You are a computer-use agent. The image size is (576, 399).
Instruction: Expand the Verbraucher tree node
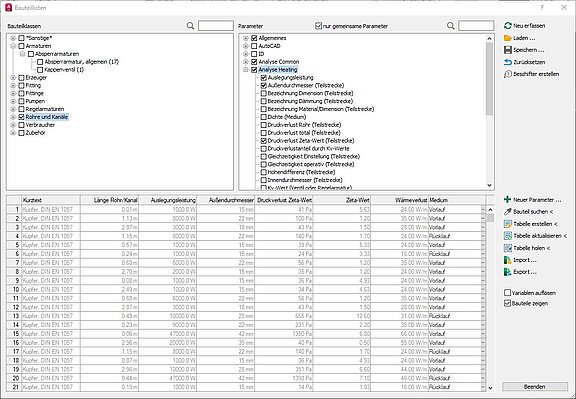click(13, 125)
